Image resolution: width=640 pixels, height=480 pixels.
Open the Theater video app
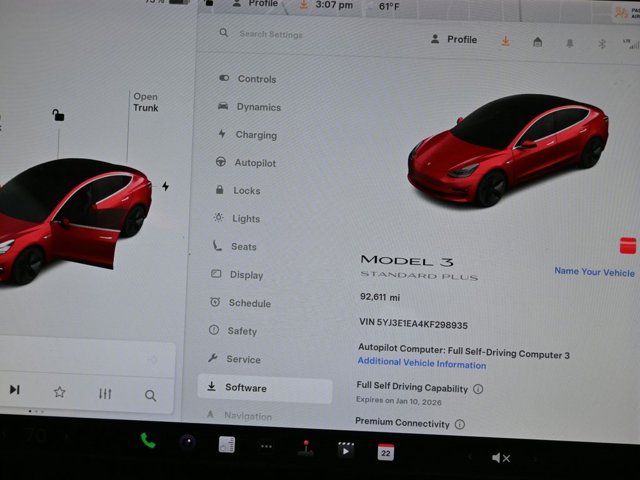click(x=346, y=450)
